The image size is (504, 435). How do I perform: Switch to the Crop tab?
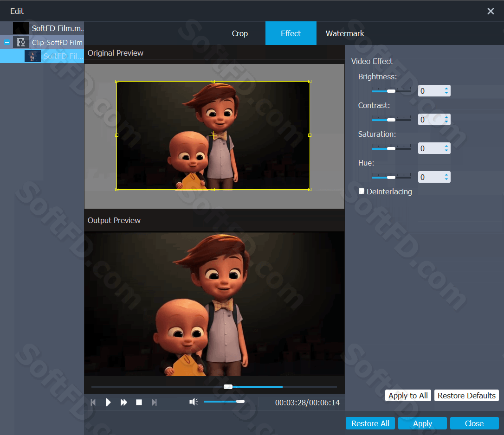tap(240, 33)
